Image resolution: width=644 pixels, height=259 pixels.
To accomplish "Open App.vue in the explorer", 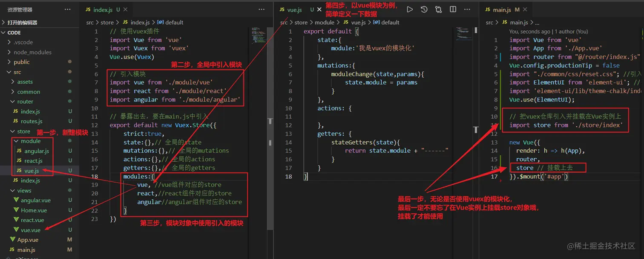I will tap(40, 240).
